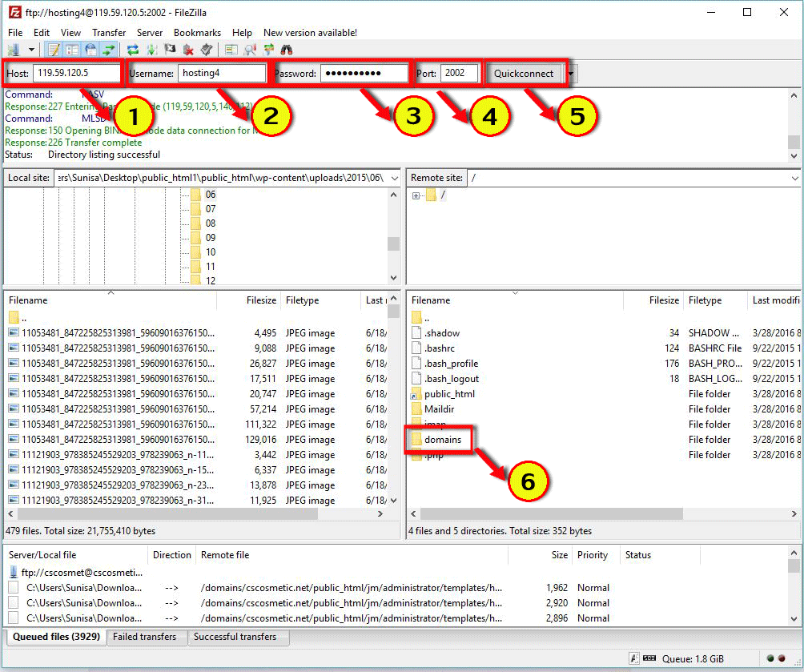Viewport: 804px width, 672px height.
Task: Click the binoculars file search icon
Action: click(x=286, y=50)
